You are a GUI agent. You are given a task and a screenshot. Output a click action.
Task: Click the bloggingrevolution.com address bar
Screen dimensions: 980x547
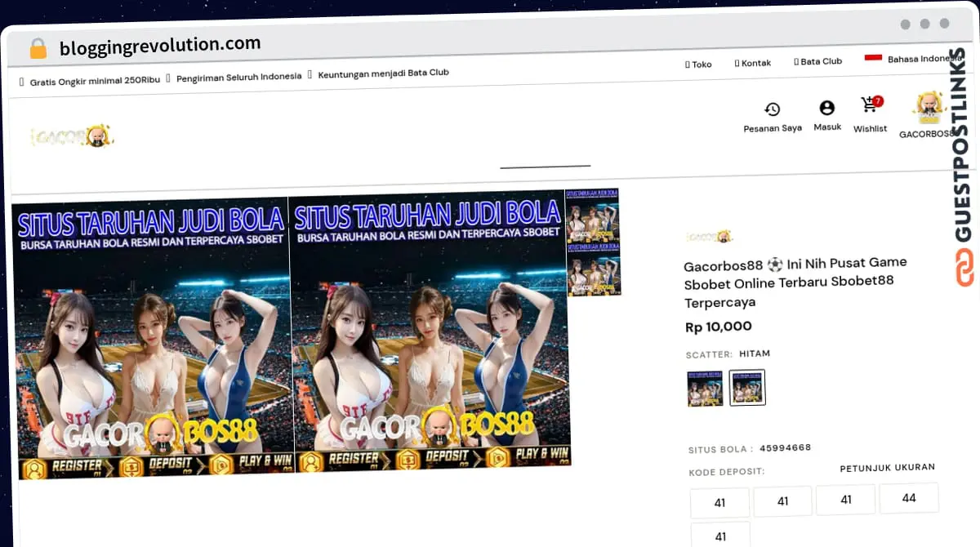160,46
